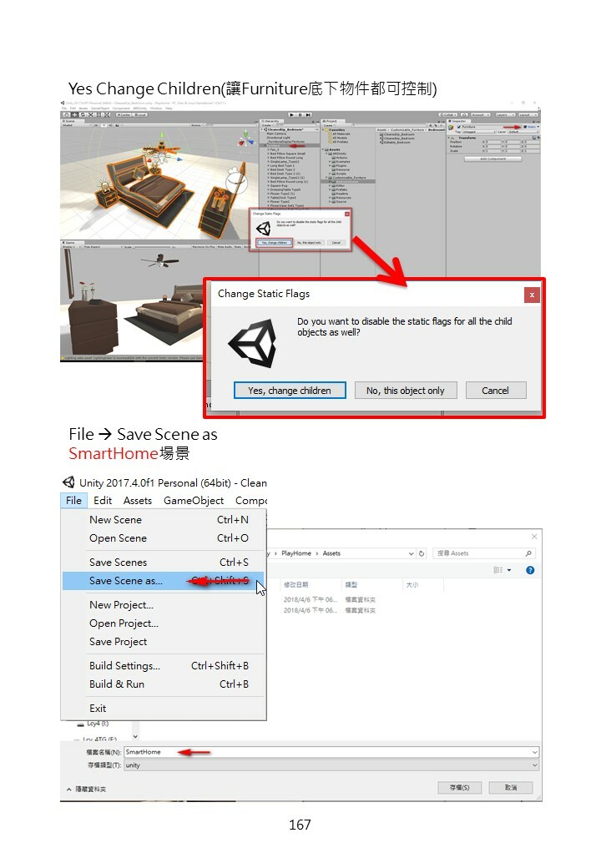This screenshot has height=868, width=601.
Task: Click the 存檔(S) save button
Action: [459, 787]
